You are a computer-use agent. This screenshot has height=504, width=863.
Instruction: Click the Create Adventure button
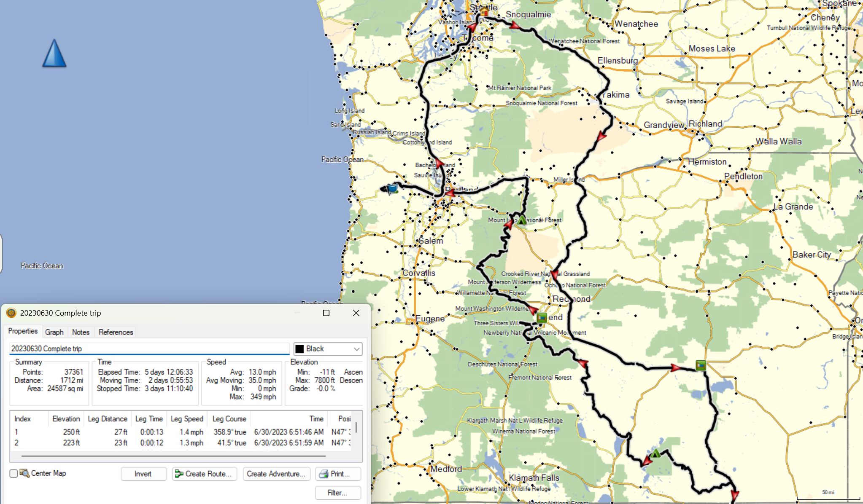tap(276, 474)
